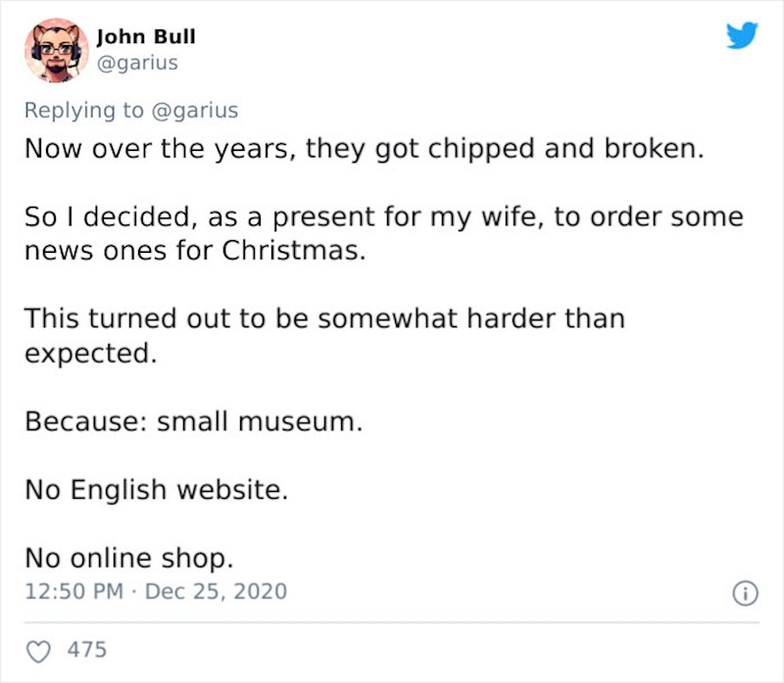
Task: Click the "So I decided" paragraph start
Action: pyautogui.click(x=85, y=217)
